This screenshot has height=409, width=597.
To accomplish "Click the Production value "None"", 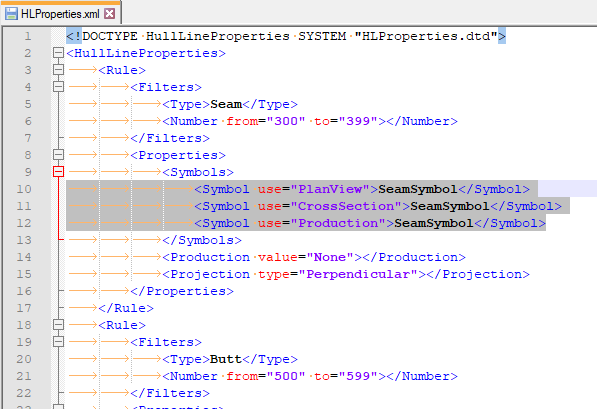I will coord(330,257).
